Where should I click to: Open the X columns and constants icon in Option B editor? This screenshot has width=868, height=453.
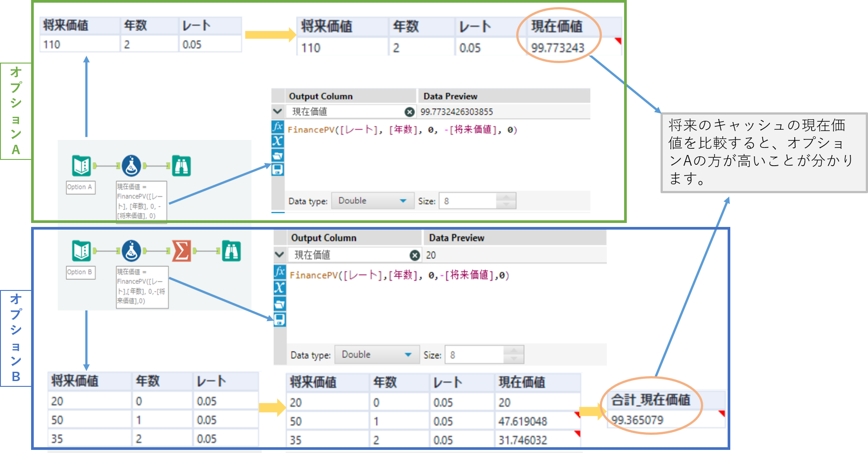click(279, 288)
